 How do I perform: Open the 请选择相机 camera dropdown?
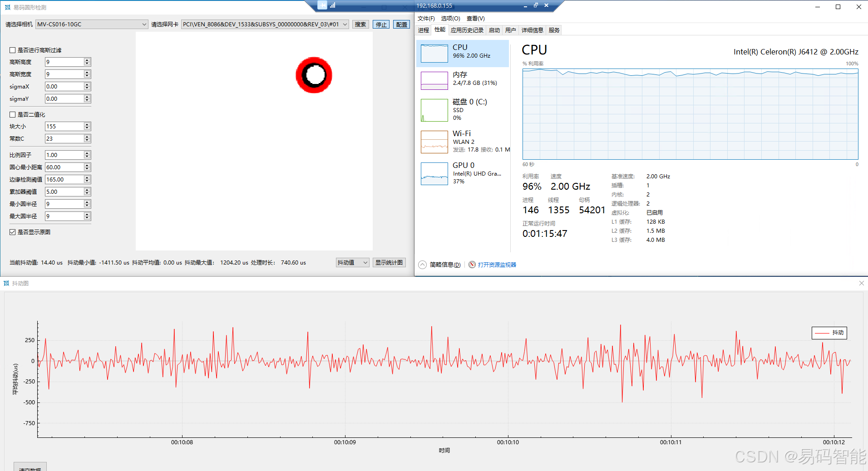click(92, 24)
